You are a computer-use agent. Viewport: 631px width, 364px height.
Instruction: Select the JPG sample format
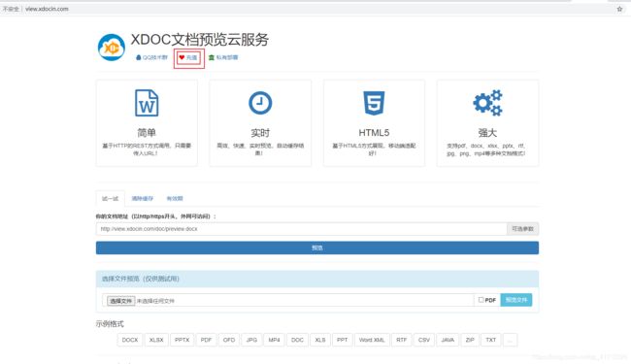point(251,340)
